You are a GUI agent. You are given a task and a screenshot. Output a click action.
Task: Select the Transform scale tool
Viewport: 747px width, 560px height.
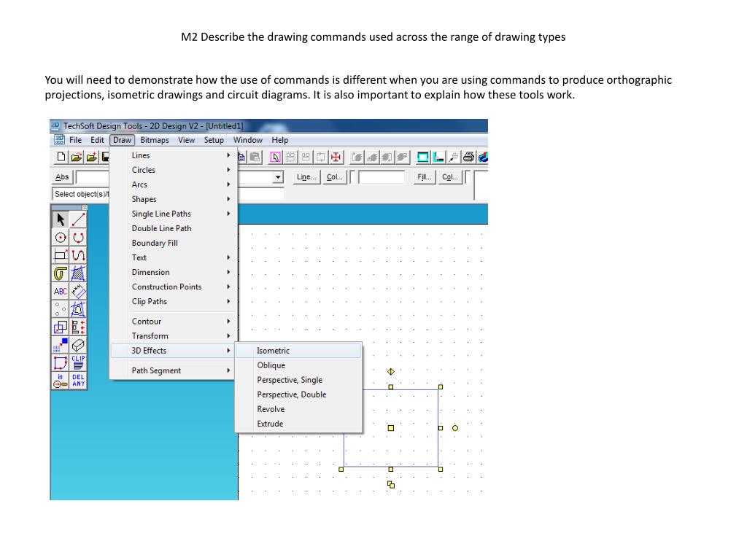[60, 345]
